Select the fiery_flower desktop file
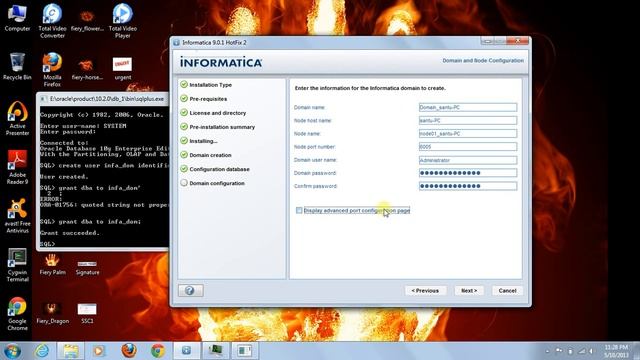This screenshot has height=360, width=640. coord(87,21)
